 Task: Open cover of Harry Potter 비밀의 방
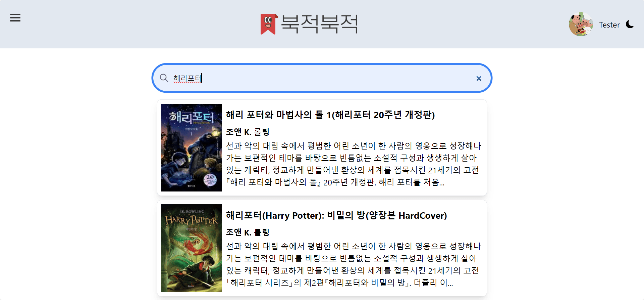(192, 248)
